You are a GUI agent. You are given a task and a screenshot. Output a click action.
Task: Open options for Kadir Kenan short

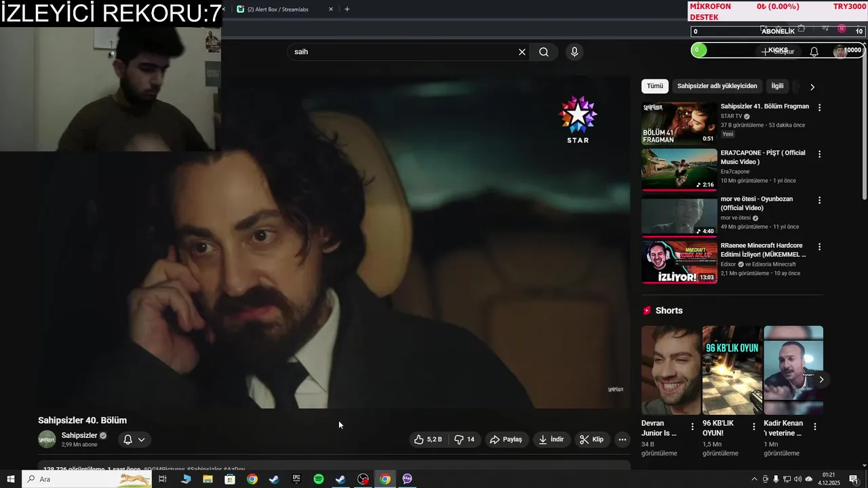point(815,426)
